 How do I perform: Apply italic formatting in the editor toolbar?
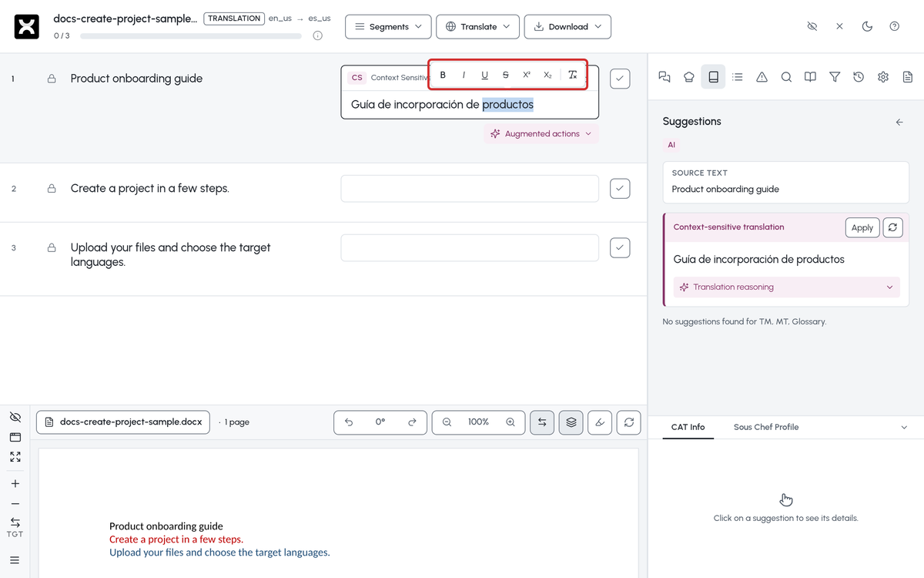pos(464,75)
